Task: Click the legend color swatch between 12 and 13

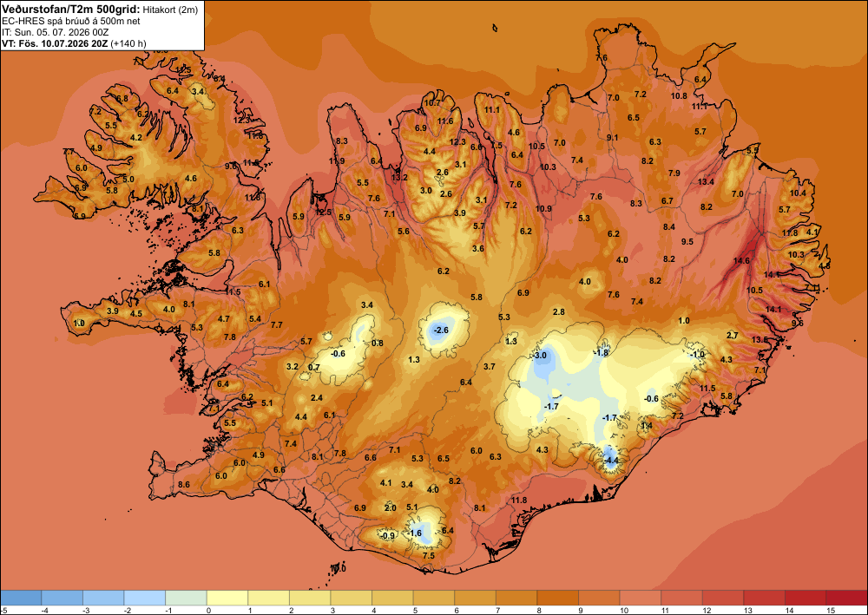Action: pos(723,598)
